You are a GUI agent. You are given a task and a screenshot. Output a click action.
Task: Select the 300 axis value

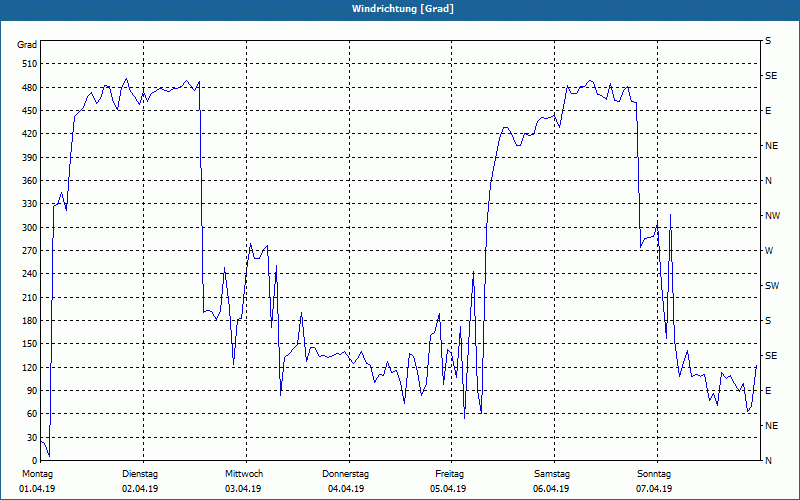coord(30,228)
